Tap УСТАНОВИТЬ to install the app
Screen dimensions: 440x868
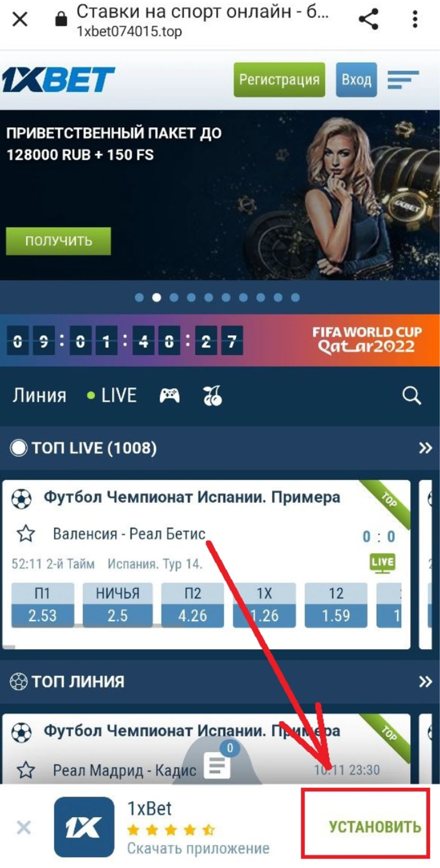point(375,827)
